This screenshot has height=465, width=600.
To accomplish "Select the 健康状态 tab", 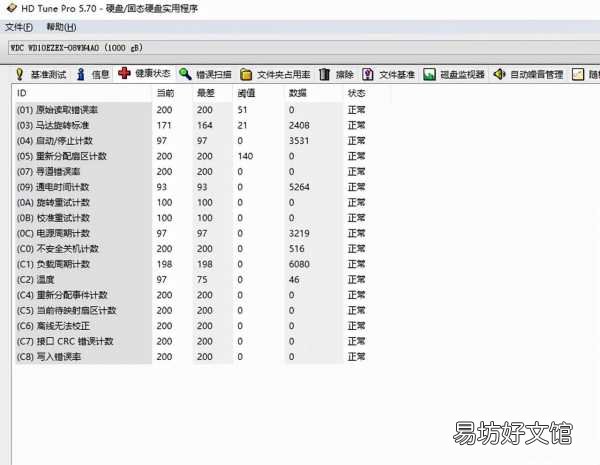I will pyautogui.click(x=153, y=73).
